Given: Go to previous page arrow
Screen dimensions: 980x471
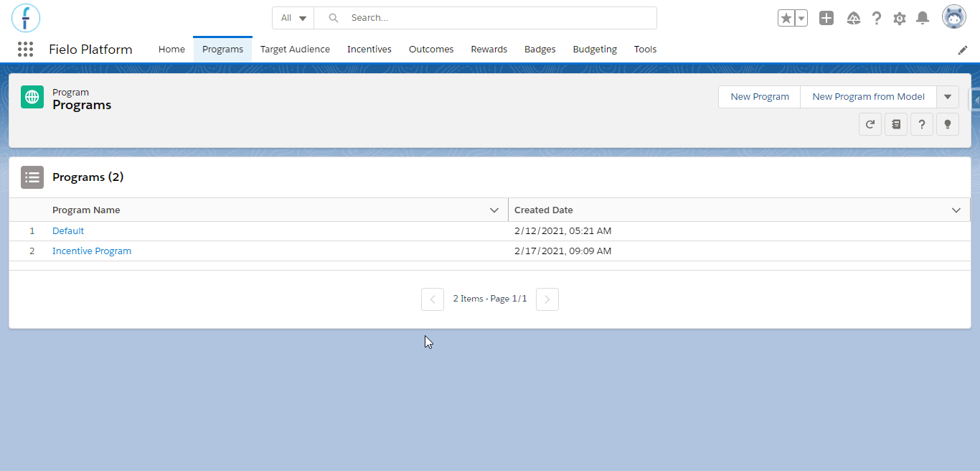Looking at the screenshot, I should click(433, 299).
